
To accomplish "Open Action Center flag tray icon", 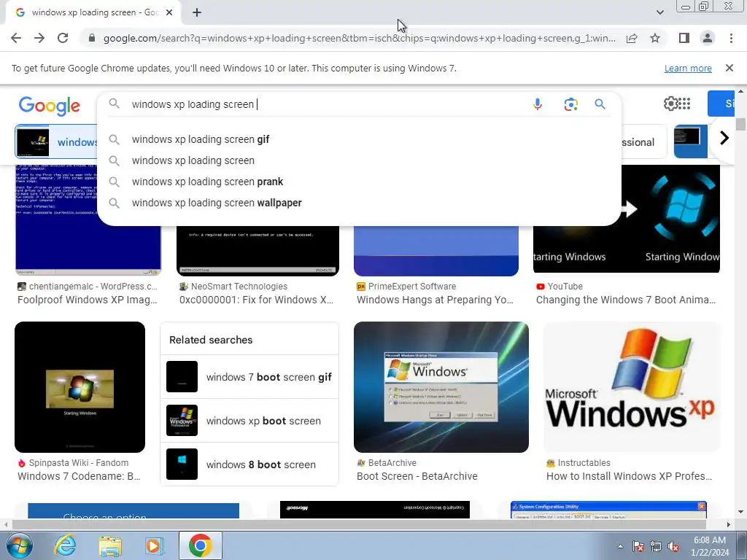I will point(638,546).
